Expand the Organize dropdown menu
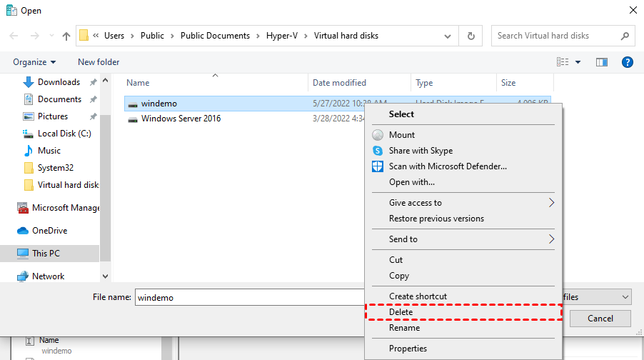The image size is (644, 360). [x=34, y=62]
